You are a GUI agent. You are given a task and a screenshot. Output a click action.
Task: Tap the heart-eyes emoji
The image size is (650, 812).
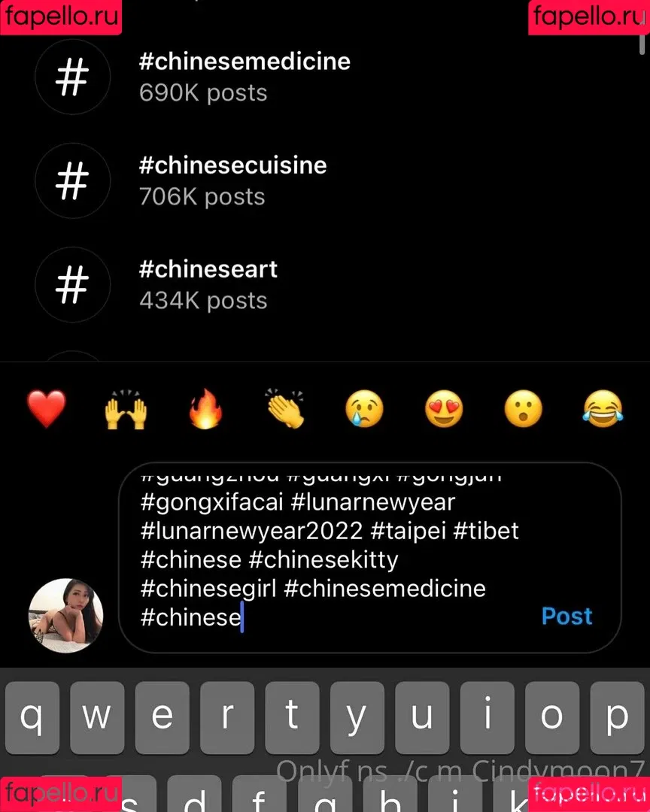click(444, 411)
